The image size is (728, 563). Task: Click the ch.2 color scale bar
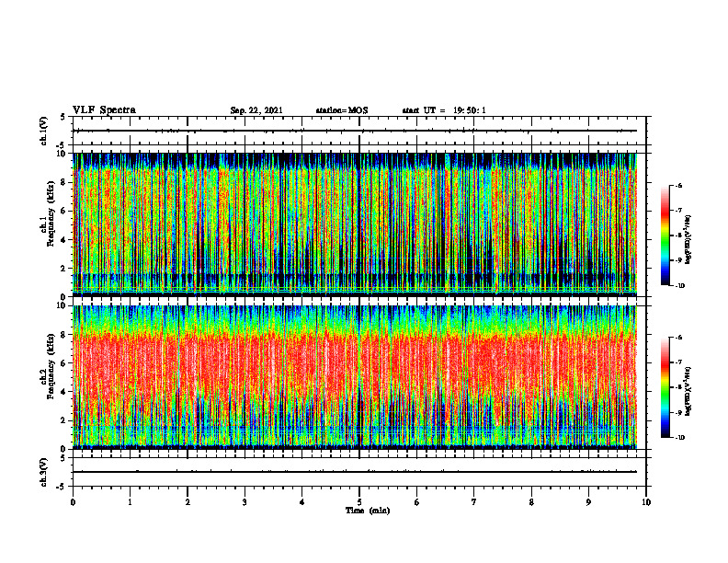pos(665,387)
